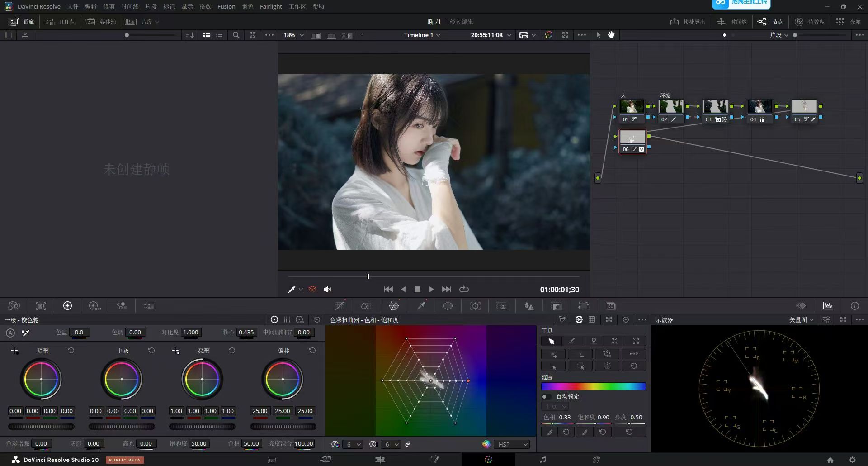Click the 范围 hue range color bar
Screen dimensions: 868x466
pos(594,386)
